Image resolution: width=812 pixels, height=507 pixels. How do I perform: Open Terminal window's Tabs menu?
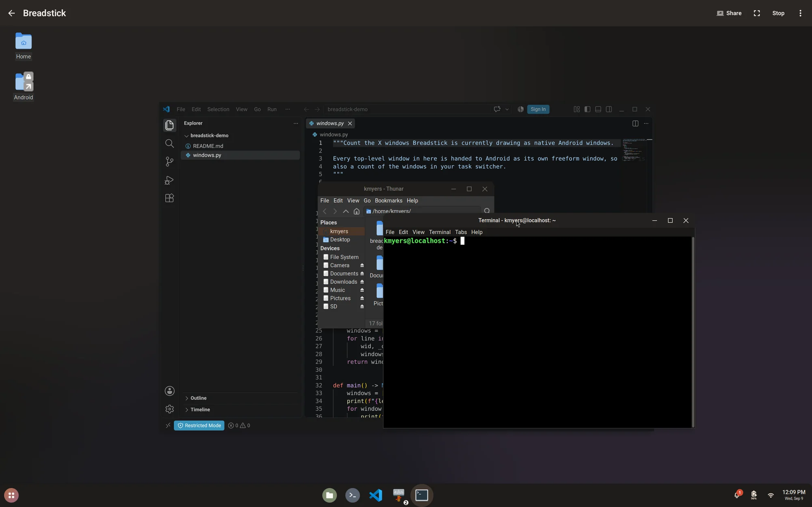click(x=461, y=232)
